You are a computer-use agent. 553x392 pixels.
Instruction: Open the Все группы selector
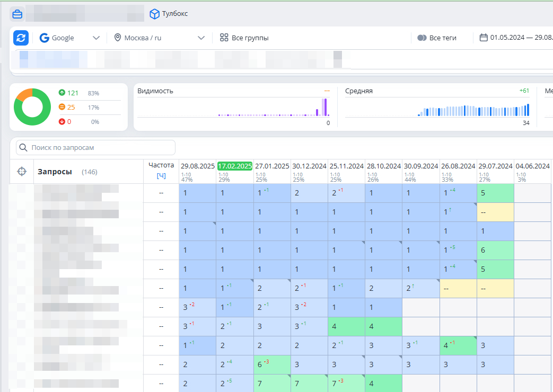click(244, 38)
